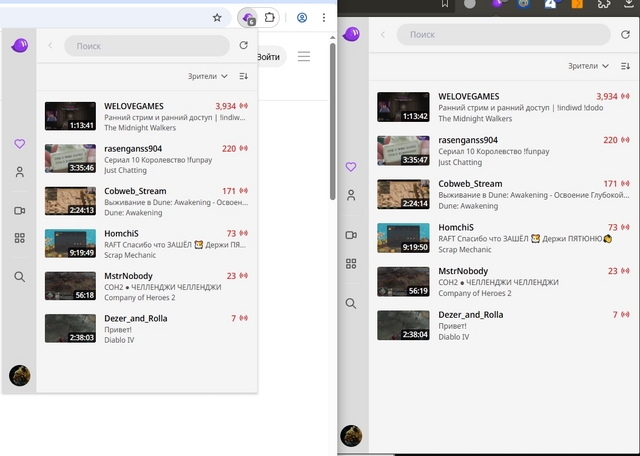Toggle sort direction icon in the left popup
Screen dimensions: 640x456
click(244, 76)
